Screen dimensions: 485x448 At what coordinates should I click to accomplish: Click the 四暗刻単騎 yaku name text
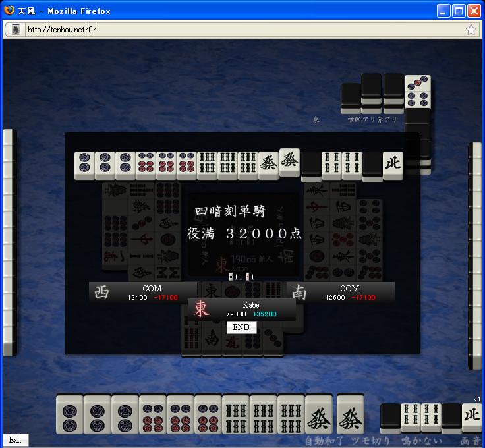tap(230, 211)
